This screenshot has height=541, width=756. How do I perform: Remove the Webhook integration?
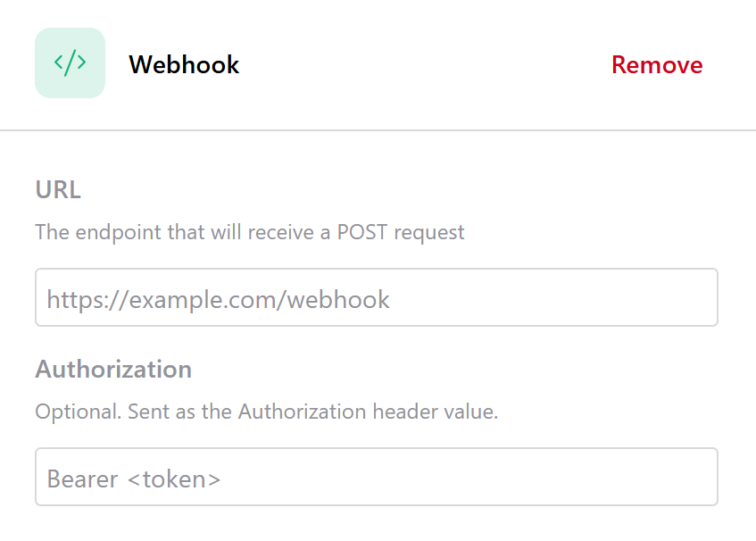[657, 64]
